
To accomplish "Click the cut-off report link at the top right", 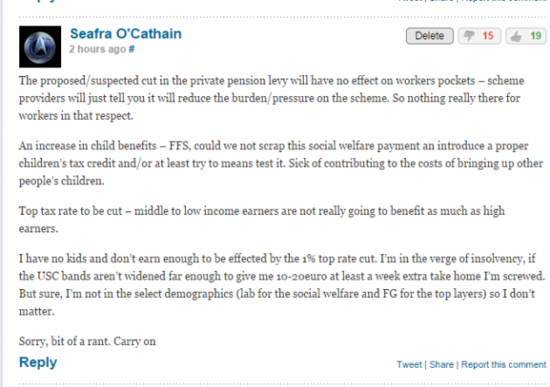I will (x=504, y=1).
